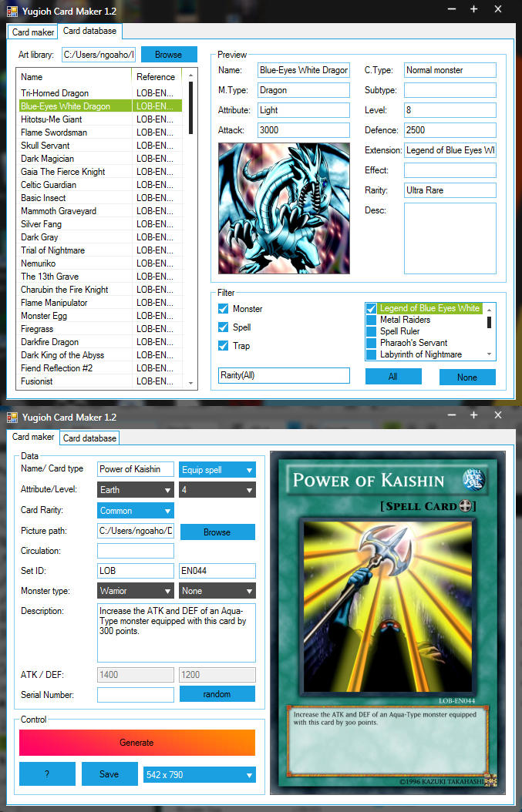
Task: Click the Reference column header
Action: click(157, 76)
